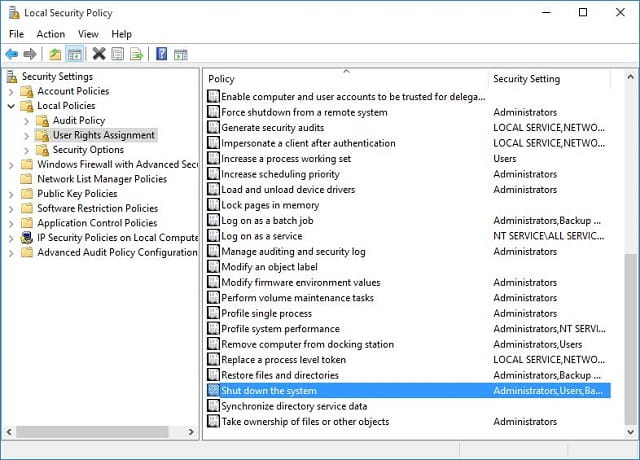Open the Action menu
640x460 pixels.
click(51, 34)
